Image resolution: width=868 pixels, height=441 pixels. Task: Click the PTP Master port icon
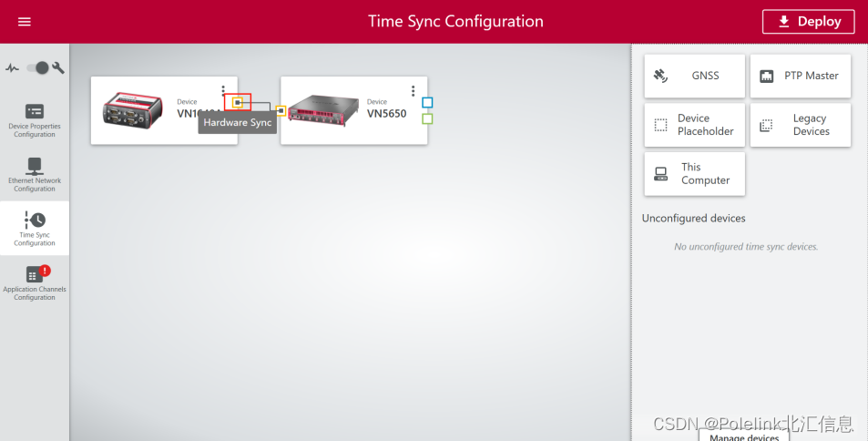tap(766, 76)
